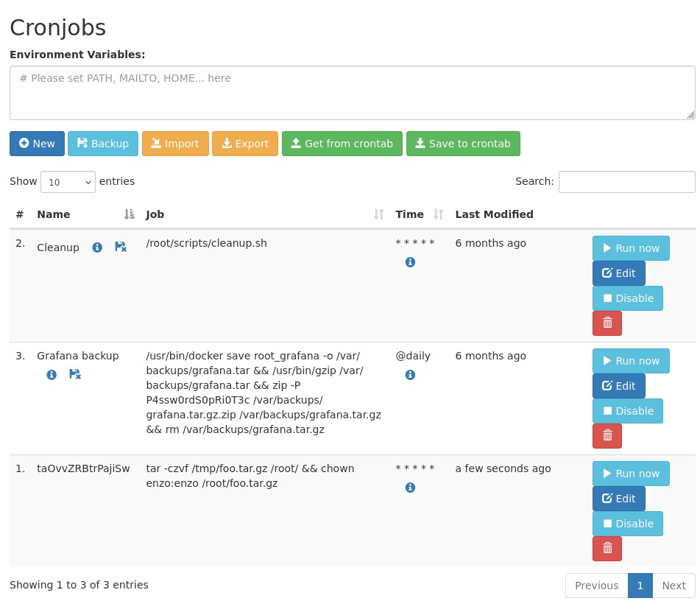Click inside the Search field
This screenshot has height=615, width=700.
(626, 182)
